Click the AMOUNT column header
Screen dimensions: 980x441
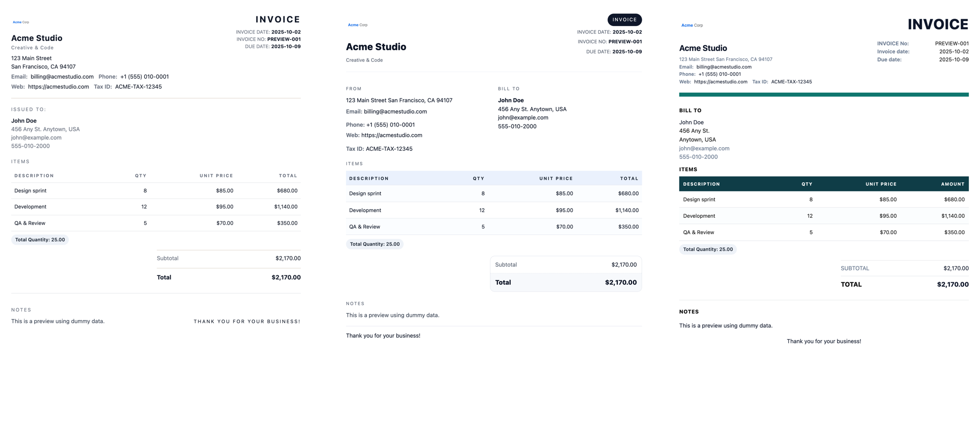(952, 184)
